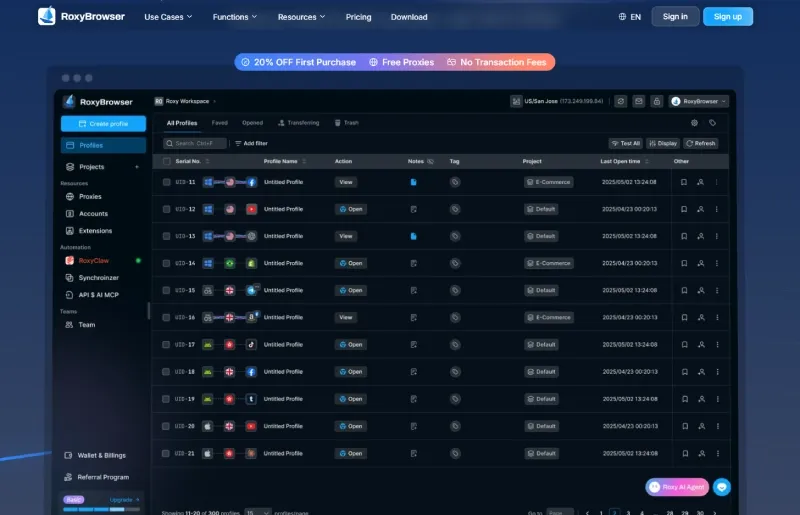This screenshot has width=800, height=515.
Task: Open the mail icon in app header
Action: click(x=638, y=101)
